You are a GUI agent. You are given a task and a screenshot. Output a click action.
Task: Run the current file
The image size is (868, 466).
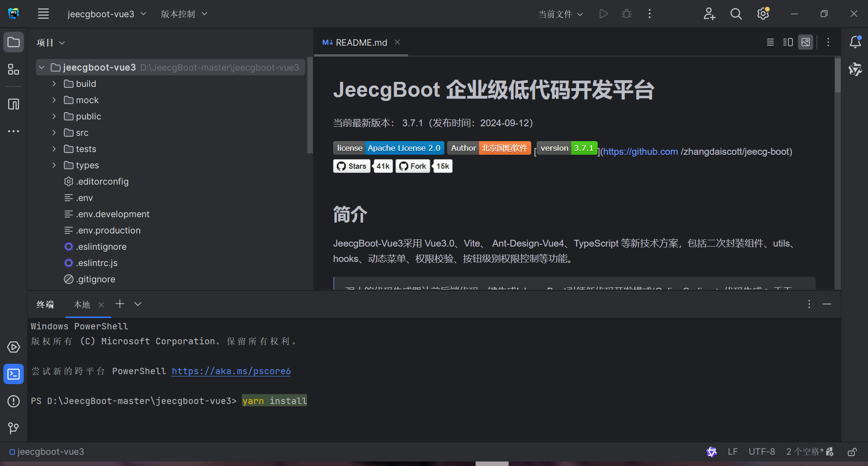pos(604,14)
